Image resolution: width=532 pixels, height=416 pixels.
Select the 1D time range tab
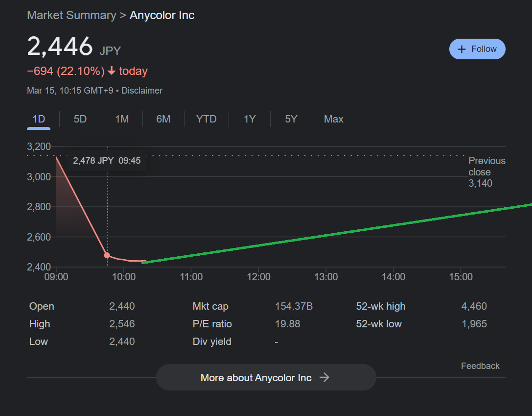[x=39, y=119]
